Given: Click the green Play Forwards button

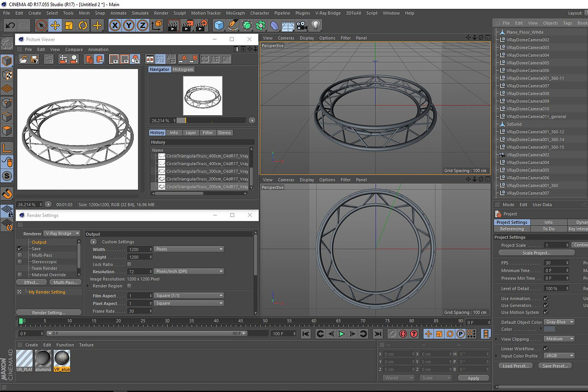Looking at the screenshot, I should point(342,334).
